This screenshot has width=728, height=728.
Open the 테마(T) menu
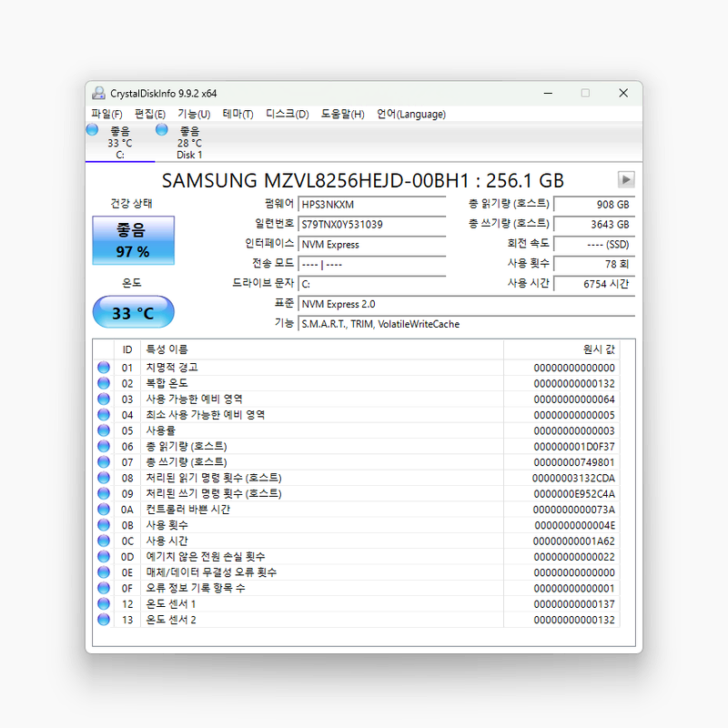coord(238,114)
